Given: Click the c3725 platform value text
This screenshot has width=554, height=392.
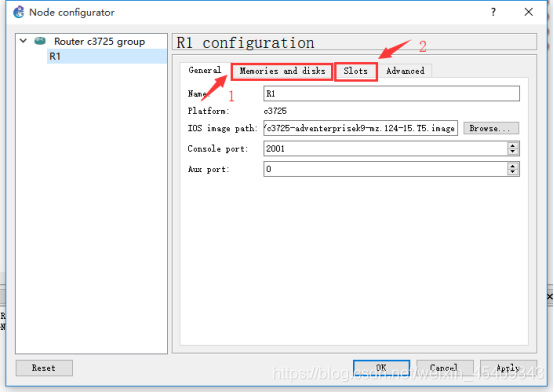Looking at the screenshot, I should pos(275,111).
